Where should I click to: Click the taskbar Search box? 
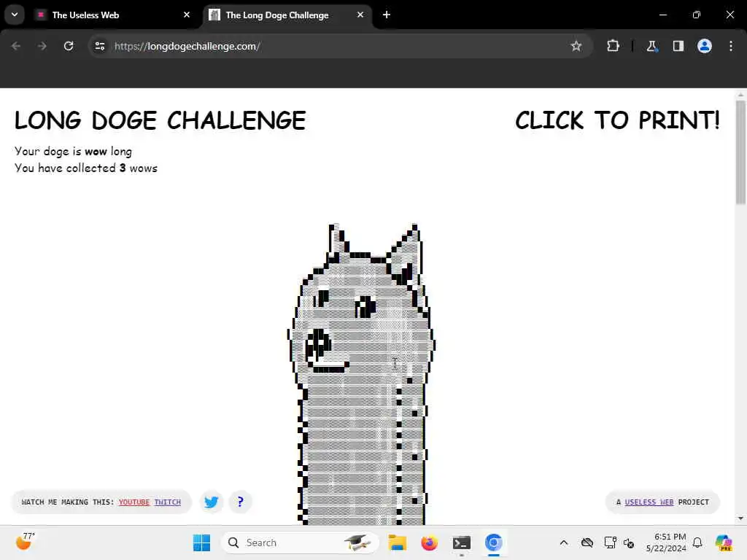click(x=300, y=542)
